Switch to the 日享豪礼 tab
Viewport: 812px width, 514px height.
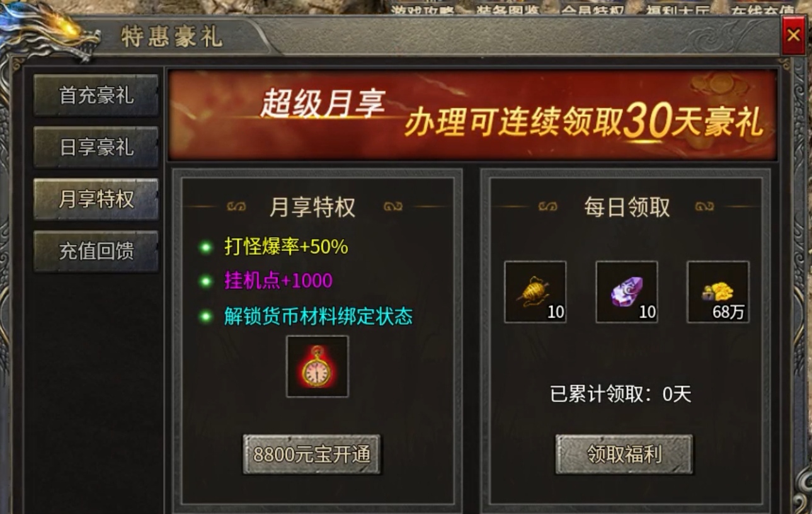pos(96,147)
